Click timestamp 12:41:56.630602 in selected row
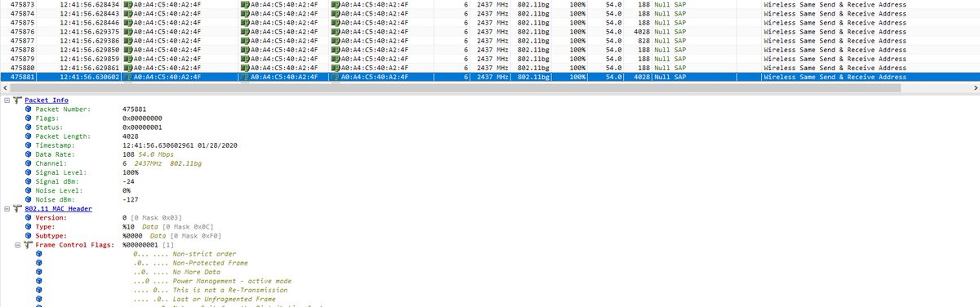 [90, 77]
